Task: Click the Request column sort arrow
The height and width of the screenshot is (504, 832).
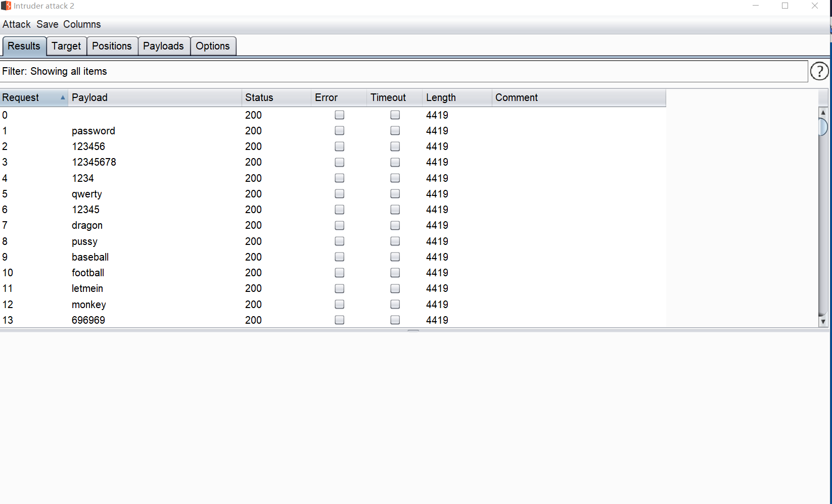Action: click(63, 97)
